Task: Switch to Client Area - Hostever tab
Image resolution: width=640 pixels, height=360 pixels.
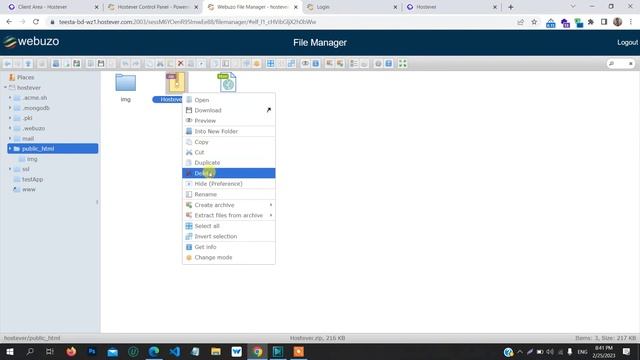Action: pyautogui.click(x=53, y=7)
